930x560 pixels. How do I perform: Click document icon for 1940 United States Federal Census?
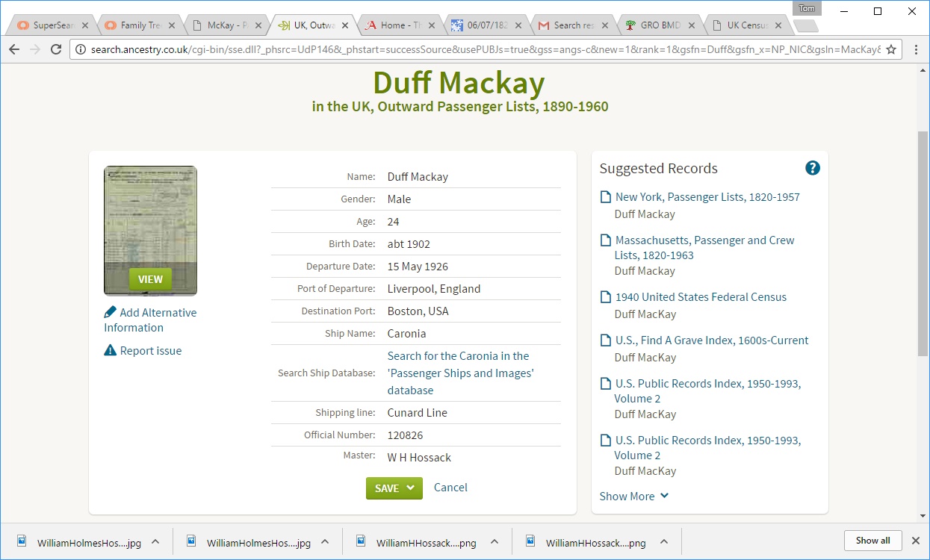point(606,297)
